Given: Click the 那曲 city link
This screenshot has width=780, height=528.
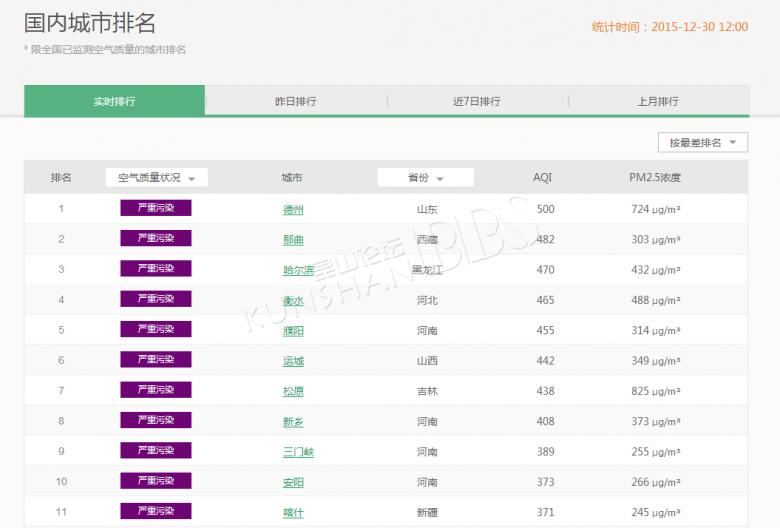Looking at the screenshot, I should (x=293, y=240).
